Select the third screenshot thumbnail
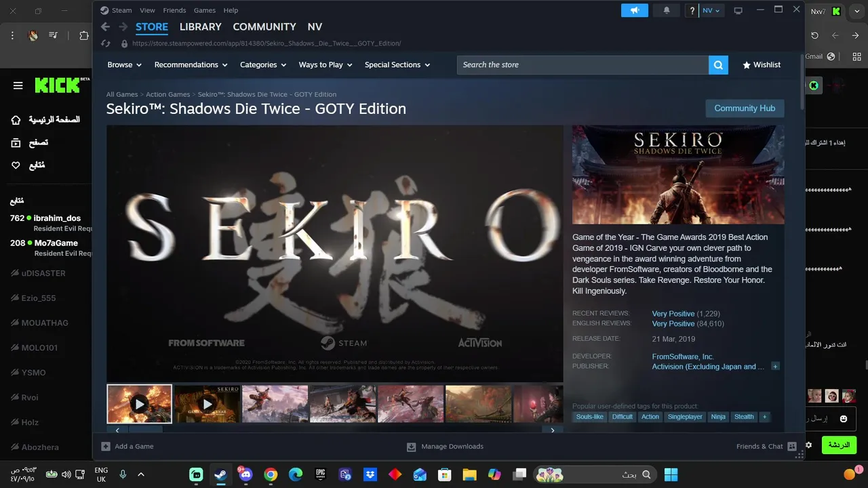 click(275, 404)
